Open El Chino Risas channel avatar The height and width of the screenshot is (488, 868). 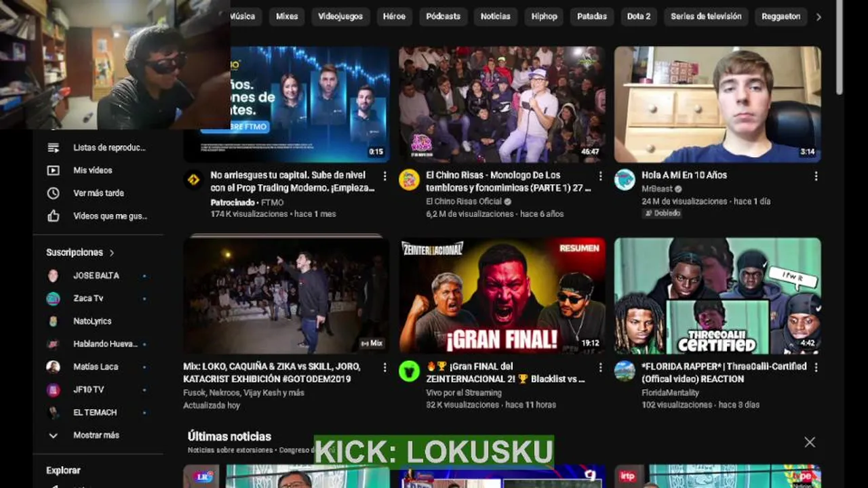[409, 180]
